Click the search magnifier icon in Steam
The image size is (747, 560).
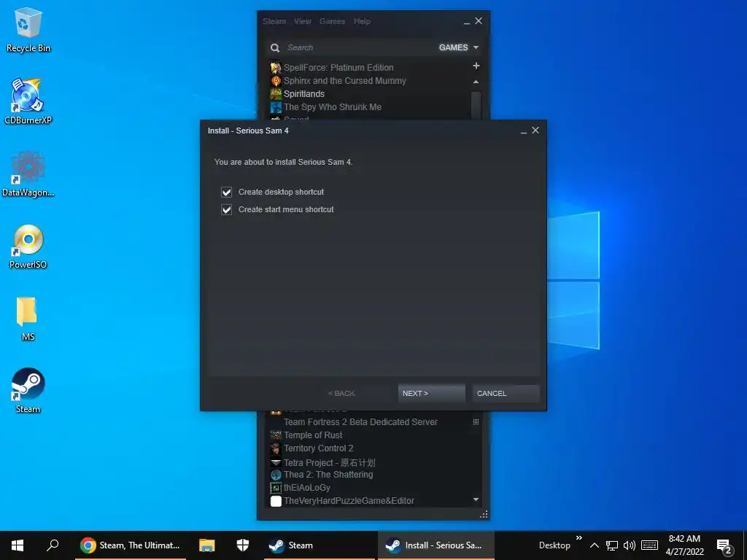coord(275,47)
